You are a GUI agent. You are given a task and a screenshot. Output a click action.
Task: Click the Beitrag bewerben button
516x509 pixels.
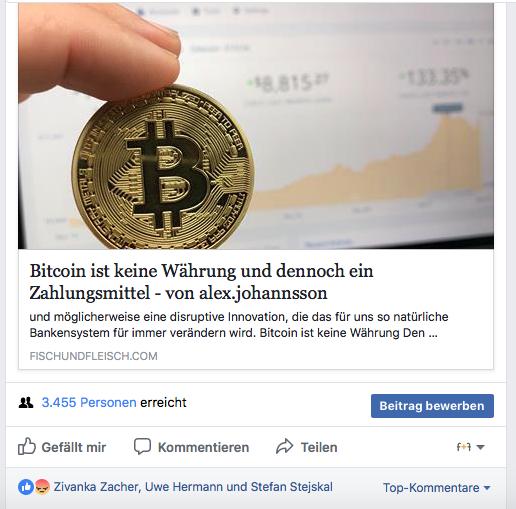pos(432,406)
